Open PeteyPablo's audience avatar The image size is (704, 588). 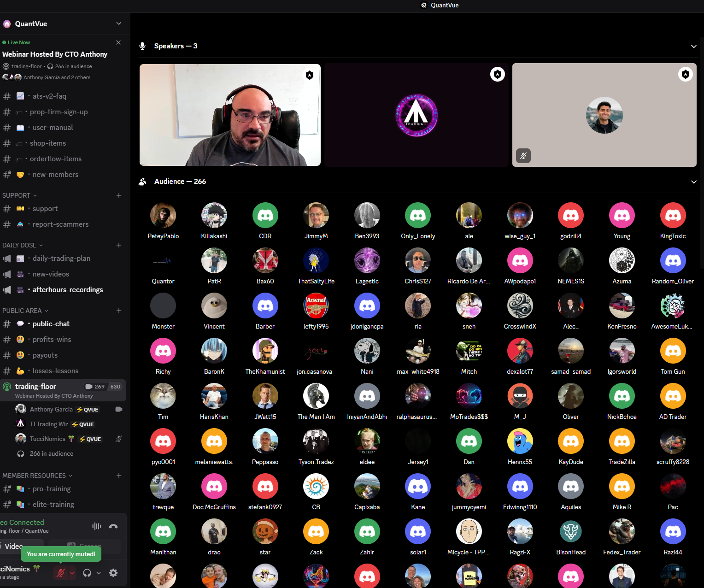tap(163, 215)
